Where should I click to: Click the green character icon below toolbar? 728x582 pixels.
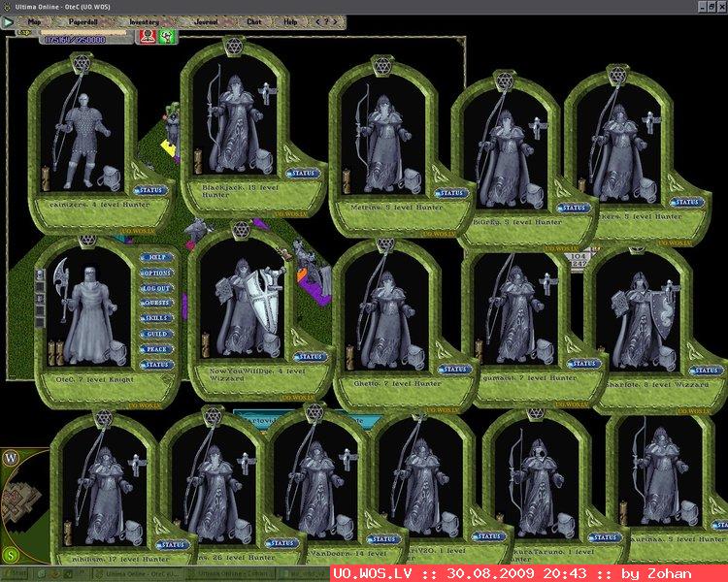pyautogui.click(x=167, y=37)
